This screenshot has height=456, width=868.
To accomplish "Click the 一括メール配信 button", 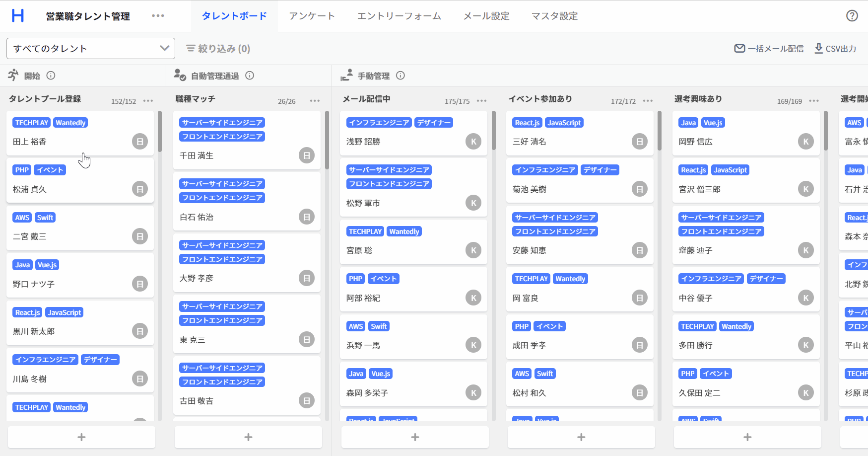I will coord(769,49).
